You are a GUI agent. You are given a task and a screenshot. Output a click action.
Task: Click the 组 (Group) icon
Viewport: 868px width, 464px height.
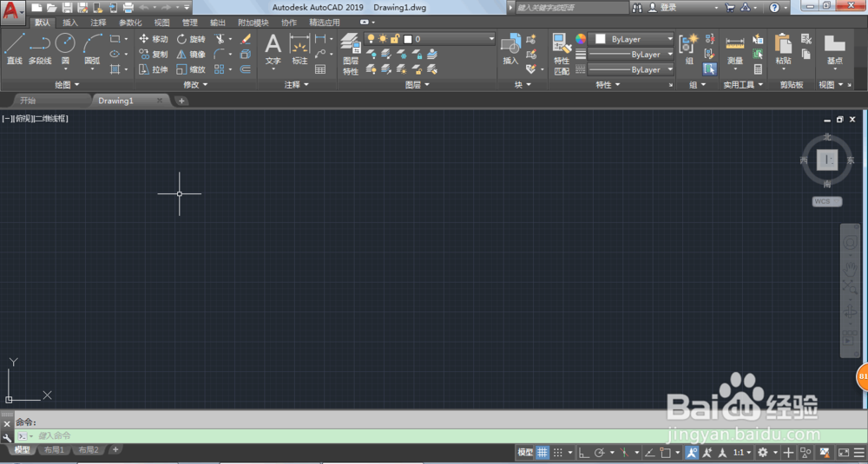[689, 49]
